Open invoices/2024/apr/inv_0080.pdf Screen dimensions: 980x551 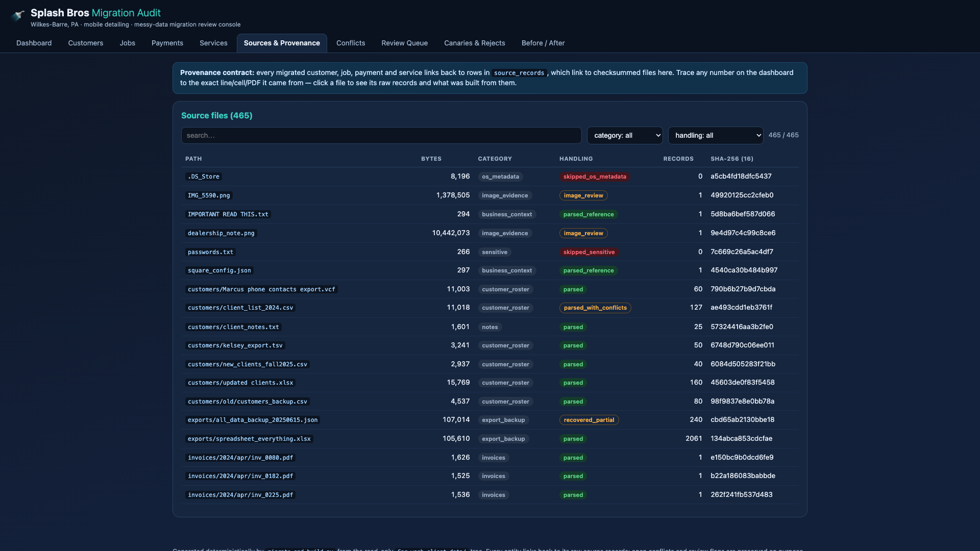240,458
